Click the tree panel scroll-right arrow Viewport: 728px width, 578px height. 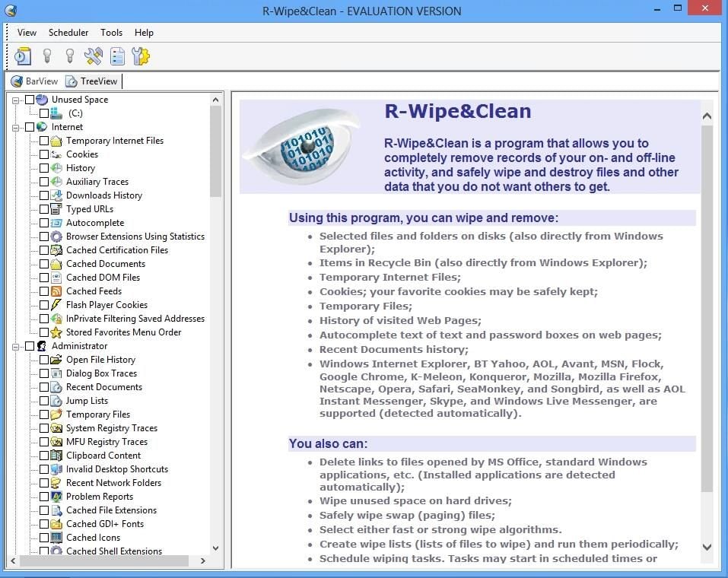pos(203,561)
